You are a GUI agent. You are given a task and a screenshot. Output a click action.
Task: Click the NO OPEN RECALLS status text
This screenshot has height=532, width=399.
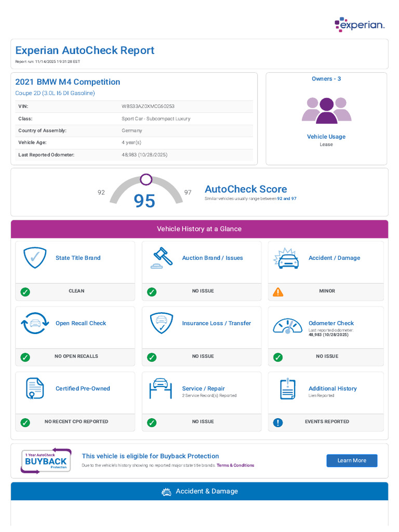pyautogui.click(x=76, y=356)
